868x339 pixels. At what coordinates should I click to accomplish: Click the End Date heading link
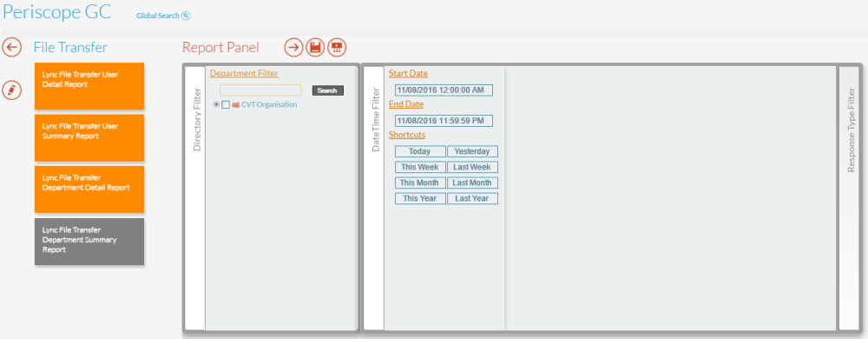(x=405, y=103)
